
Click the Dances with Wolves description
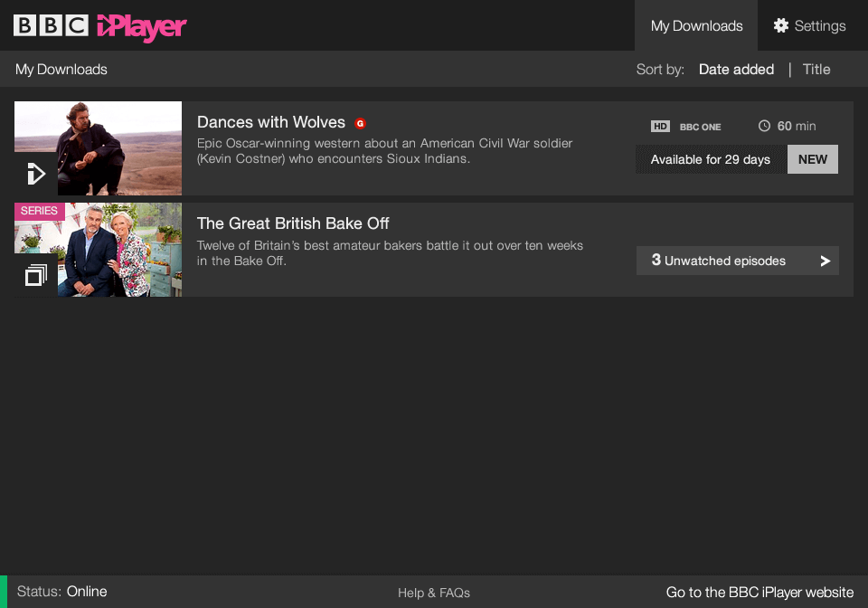pos(385,150)
